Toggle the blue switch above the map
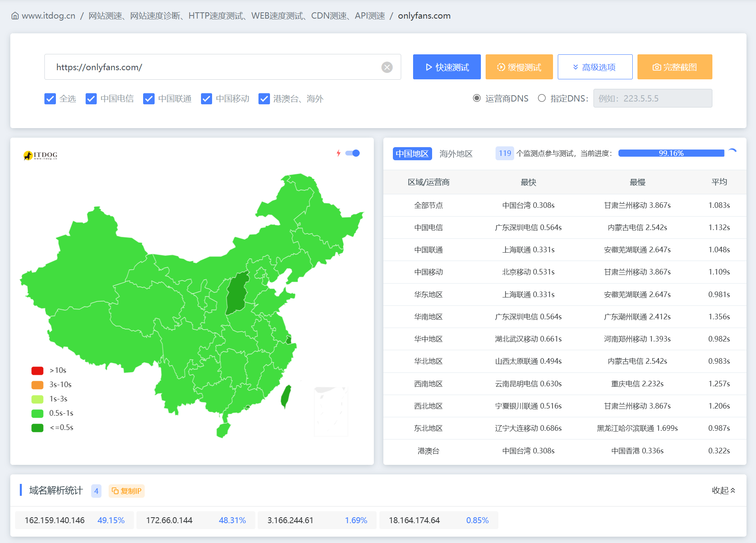This screenshot has height=543, width=756. pos(352,153)
